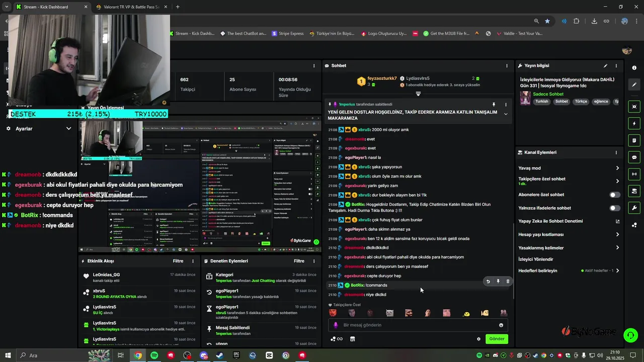This screenshot has height=362, width=644.
Task: Expand Yavaş mod setting
Action: point(617,168)
